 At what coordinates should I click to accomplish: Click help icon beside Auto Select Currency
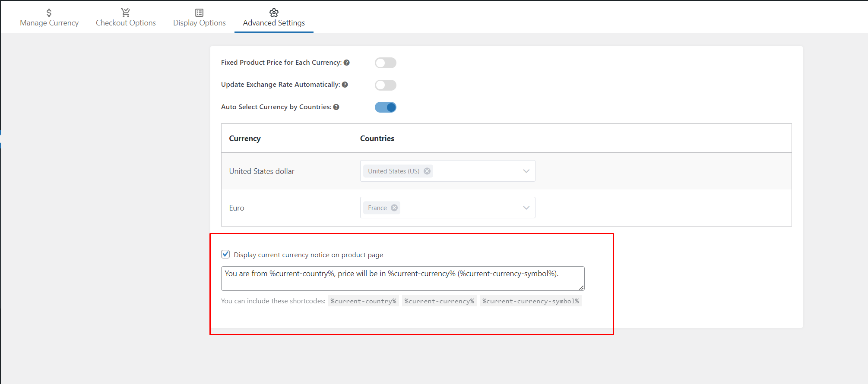336,107
